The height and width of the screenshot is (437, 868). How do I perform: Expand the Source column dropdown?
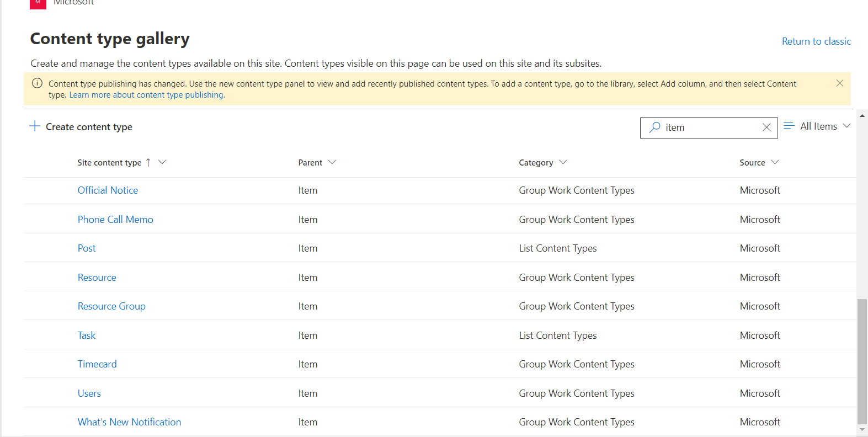[775, 162]
